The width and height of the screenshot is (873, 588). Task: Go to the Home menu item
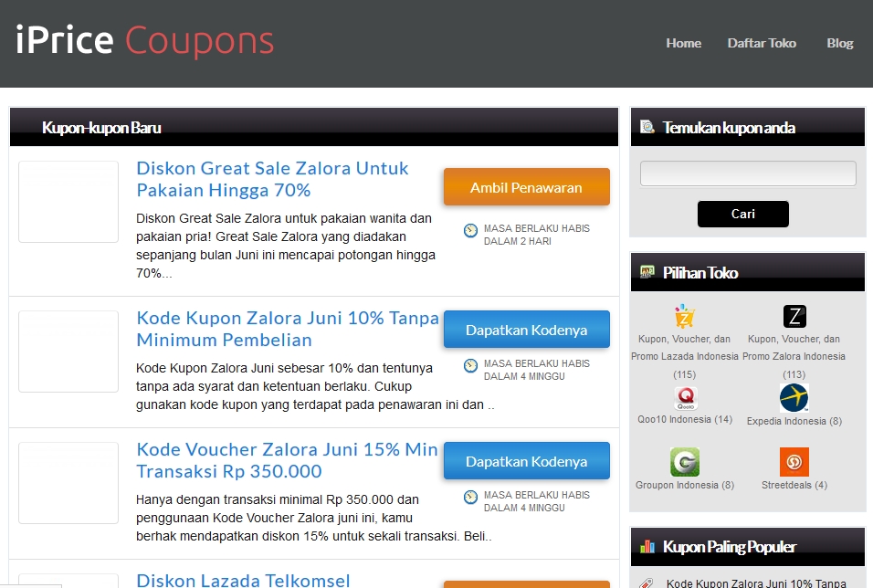pos(684,43)
